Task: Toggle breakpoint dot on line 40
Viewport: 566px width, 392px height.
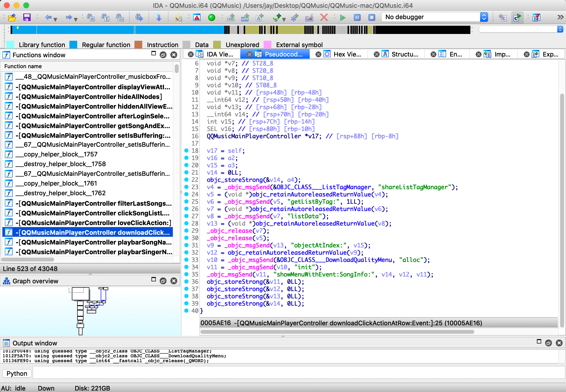Action: 186,310
